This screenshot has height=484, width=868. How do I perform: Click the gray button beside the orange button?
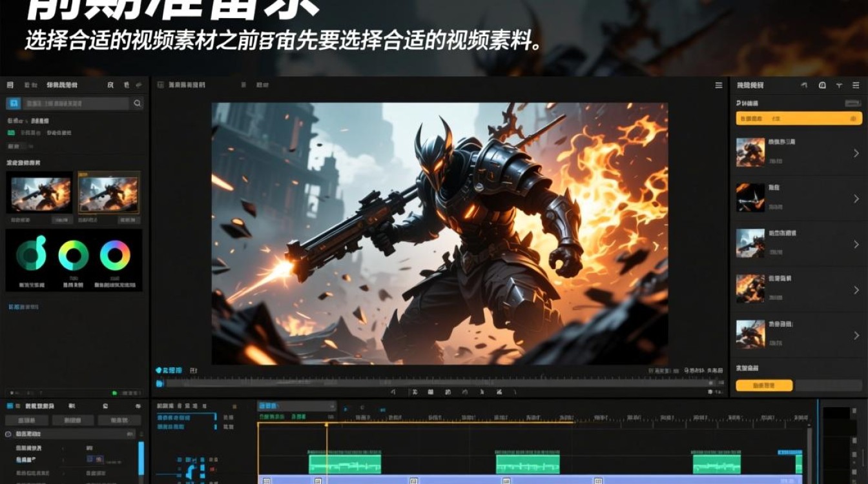tap(828, 385)
